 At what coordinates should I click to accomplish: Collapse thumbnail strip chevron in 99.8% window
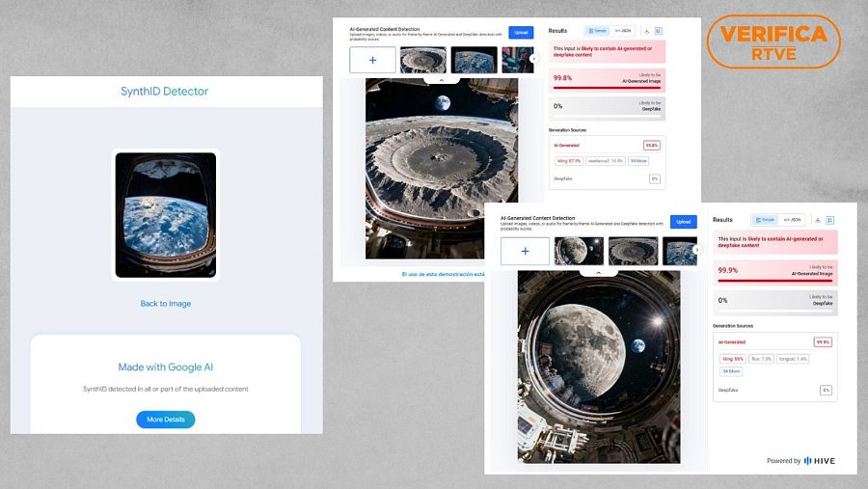pyautogui.click(x=441, y=80)
